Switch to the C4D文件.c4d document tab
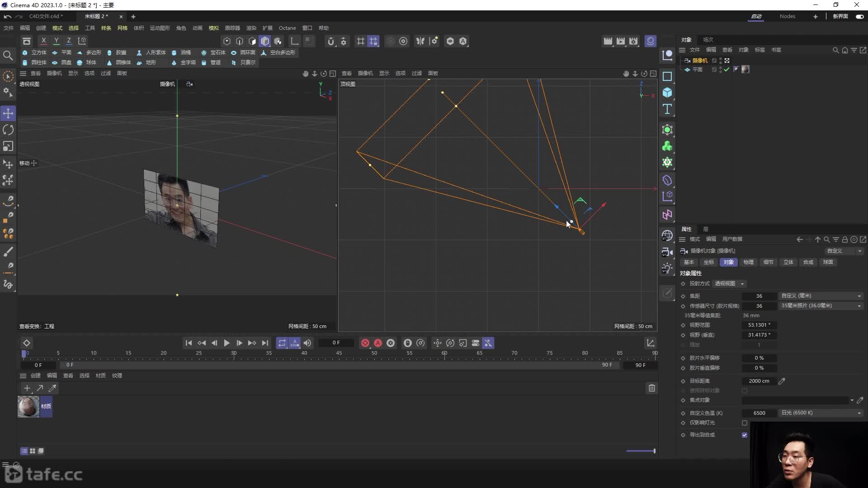The image size is (868, 488). point(46,16)
